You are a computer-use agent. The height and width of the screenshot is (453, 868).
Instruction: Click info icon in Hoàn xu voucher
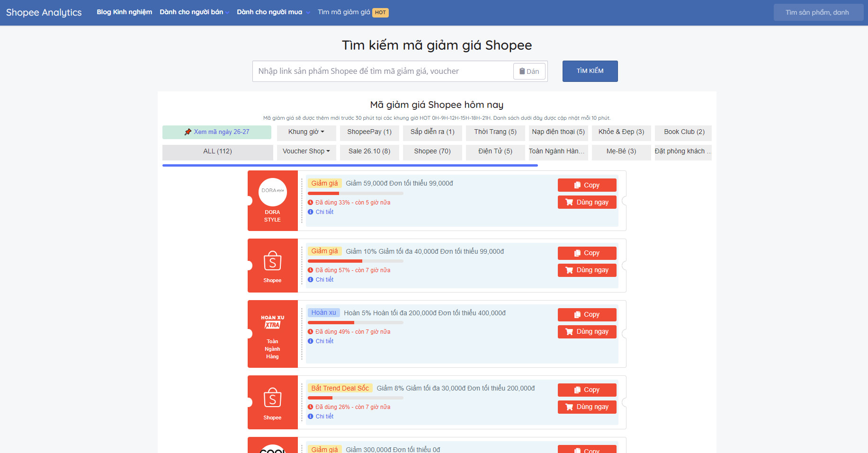coord(311,341)
